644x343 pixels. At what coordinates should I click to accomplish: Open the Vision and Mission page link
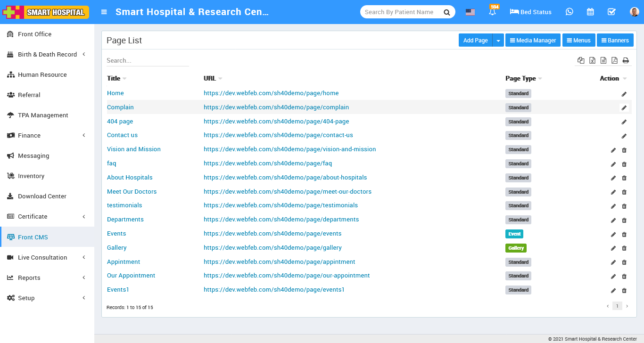(133, 149)
